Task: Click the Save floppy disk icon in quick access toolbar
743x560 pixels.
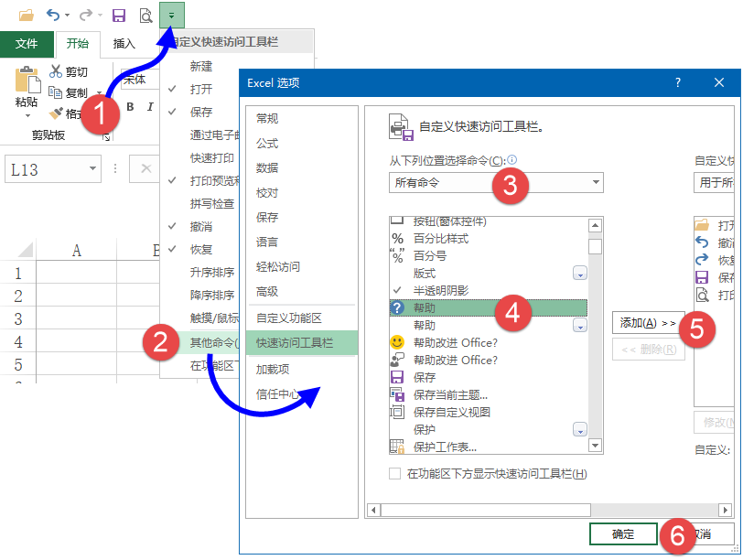Action: (118, 16)
